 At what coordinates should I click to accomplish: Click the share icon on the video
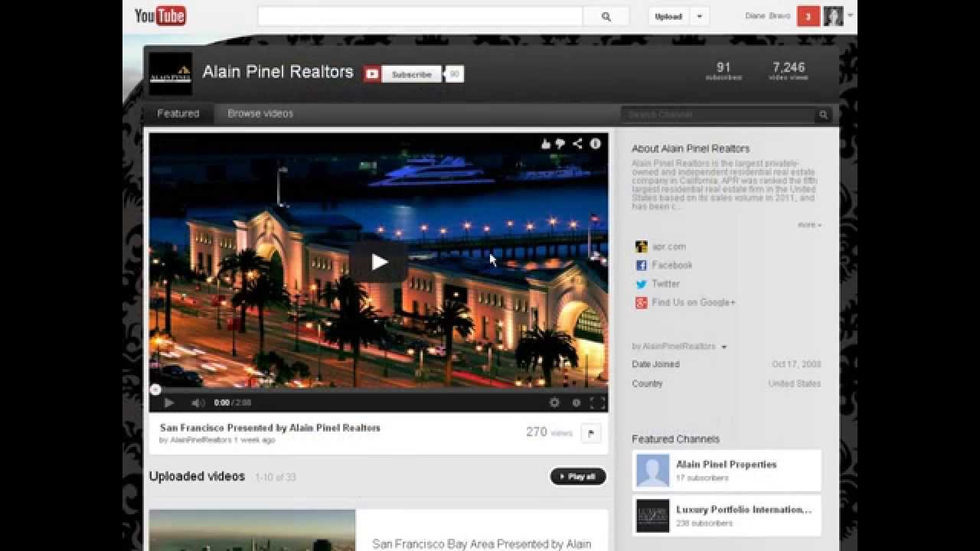click(x=577, y=144)
